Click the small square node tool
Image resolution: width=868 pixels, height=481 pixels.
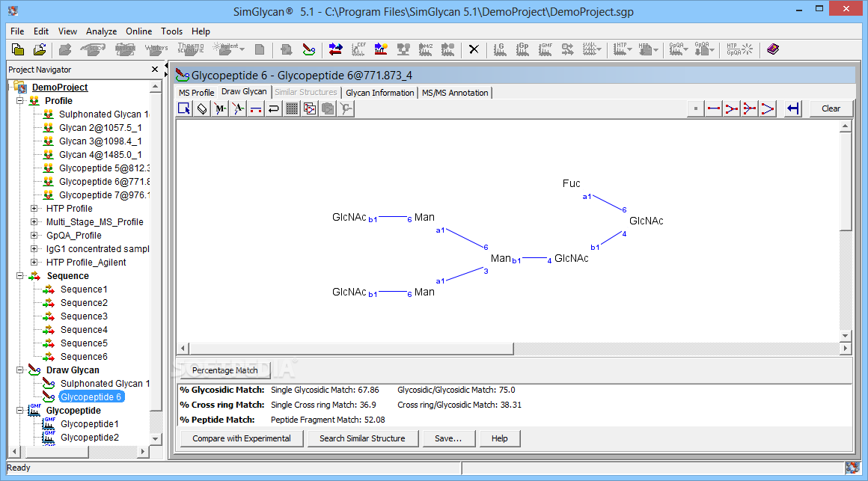point(696,108)
